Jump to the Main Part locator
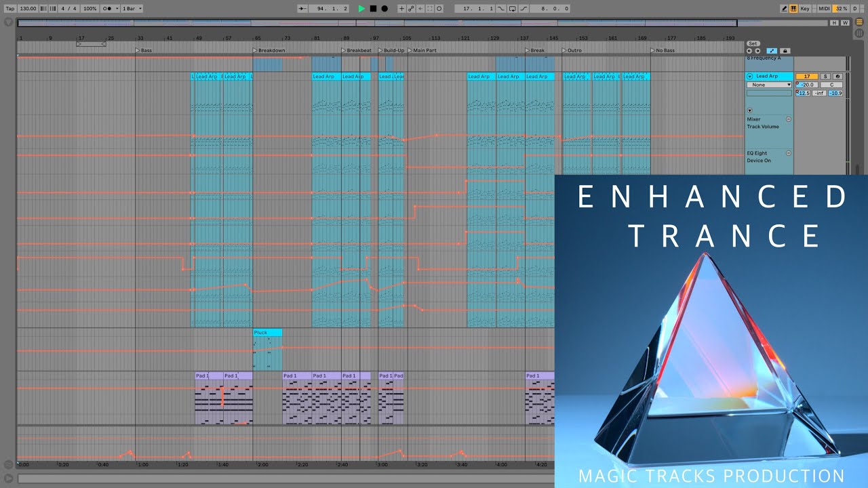This screenshot has height=488, width=868. coord(422,50)
